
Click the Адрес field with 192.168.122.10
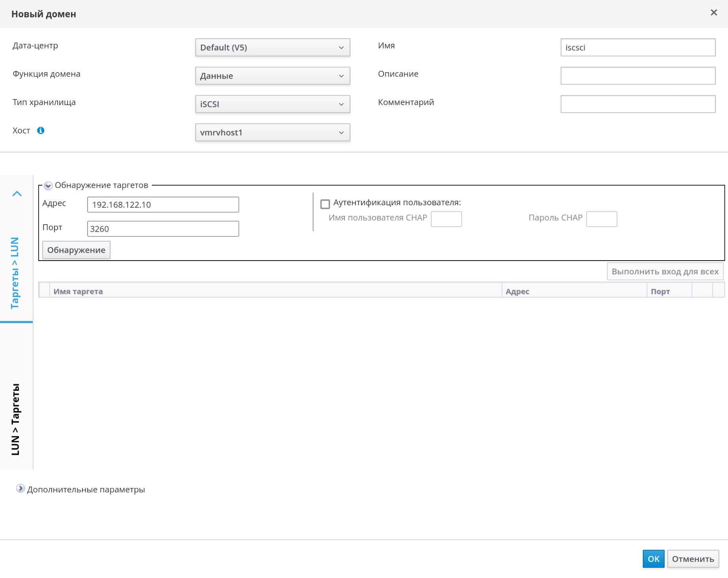[163, 205]
